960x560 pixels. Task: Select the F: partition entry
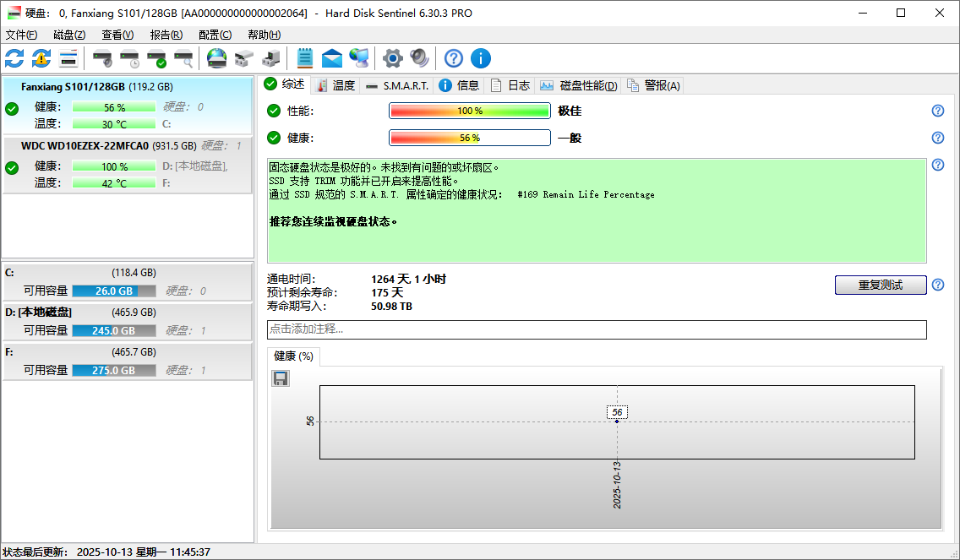pyautogui.click(x=128, y=362)
